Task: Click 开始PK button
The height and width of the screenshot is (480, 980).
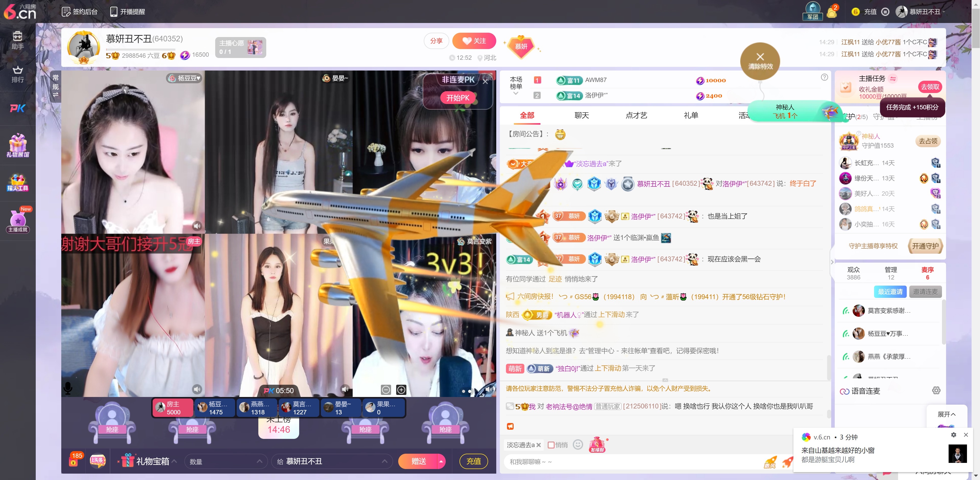Action: 458,98
